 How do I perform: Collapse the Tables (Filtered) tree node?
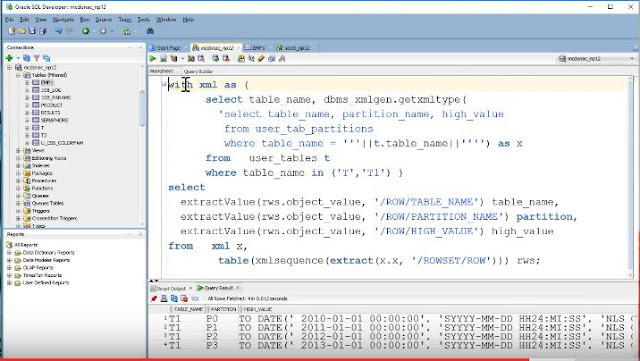(18, 75)
